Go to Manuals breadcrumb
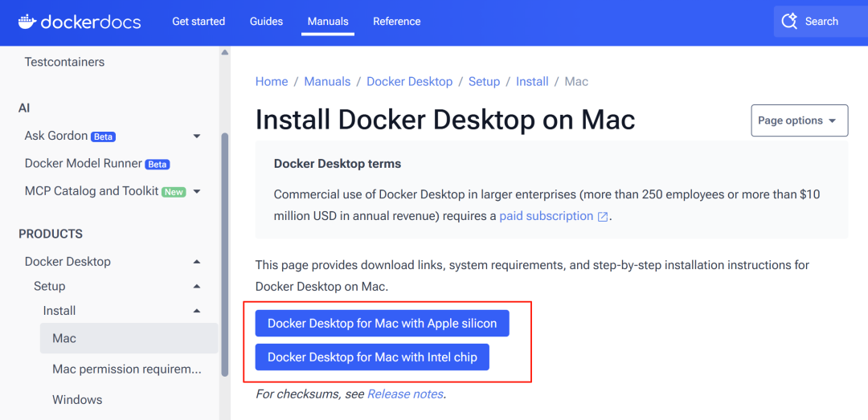Image resolution: width=868 pixels, height=420 pixels. pos(327,82)
